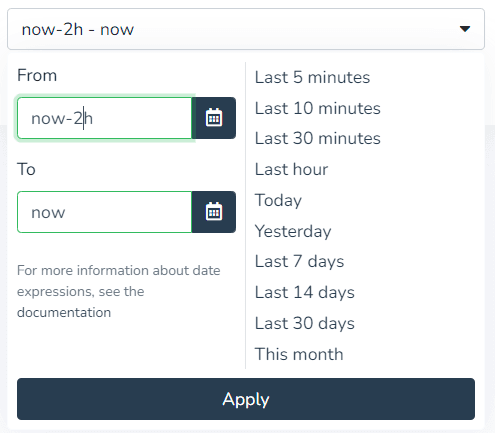Viewport: 495px width, 433px height.
Task: Open the From date calendar picker
Action: click(x=214, y=118)
